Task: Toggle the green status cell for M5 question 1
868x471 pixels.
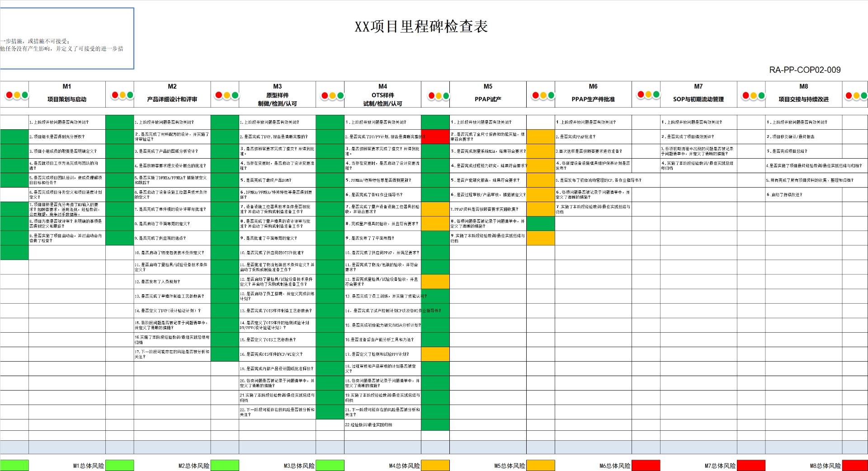Action: click(435, 122)
